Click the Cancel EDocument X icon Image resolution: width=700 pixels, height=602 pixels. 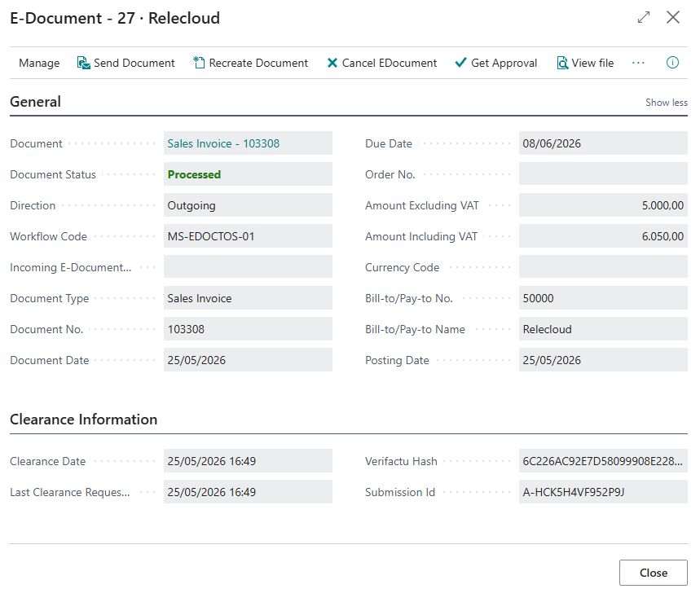(x=332, y=63)
